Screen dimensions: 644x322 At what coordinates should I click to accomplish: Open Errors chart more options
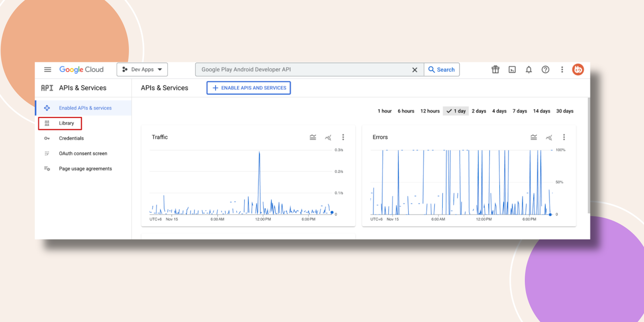tap(564, 137)
